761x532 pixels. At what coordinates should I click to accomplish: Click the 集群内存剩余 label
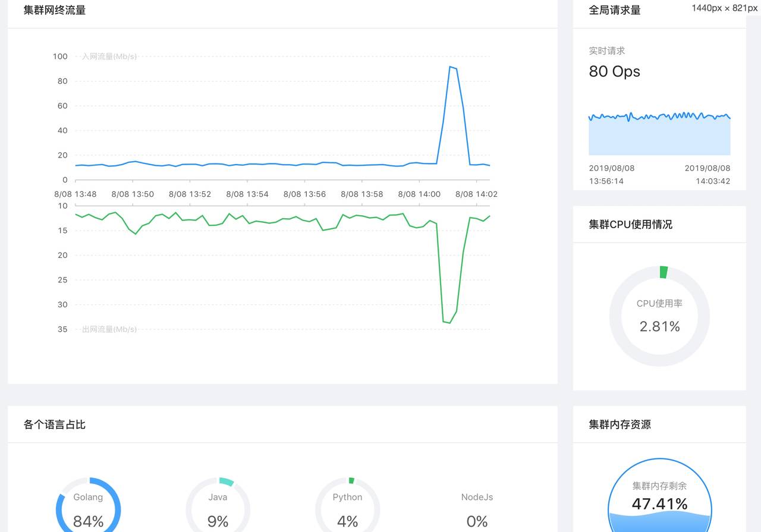[659, 486]
